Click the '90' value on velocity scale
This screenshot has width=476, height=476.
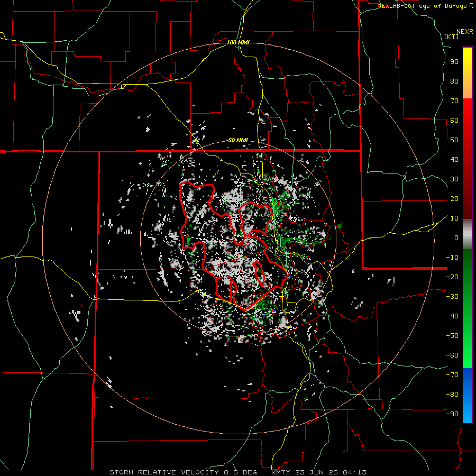[454, 62]
